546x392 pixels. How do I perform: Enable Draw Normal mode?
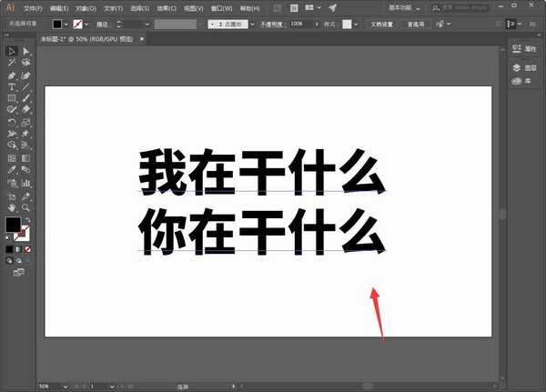(9, 260)
